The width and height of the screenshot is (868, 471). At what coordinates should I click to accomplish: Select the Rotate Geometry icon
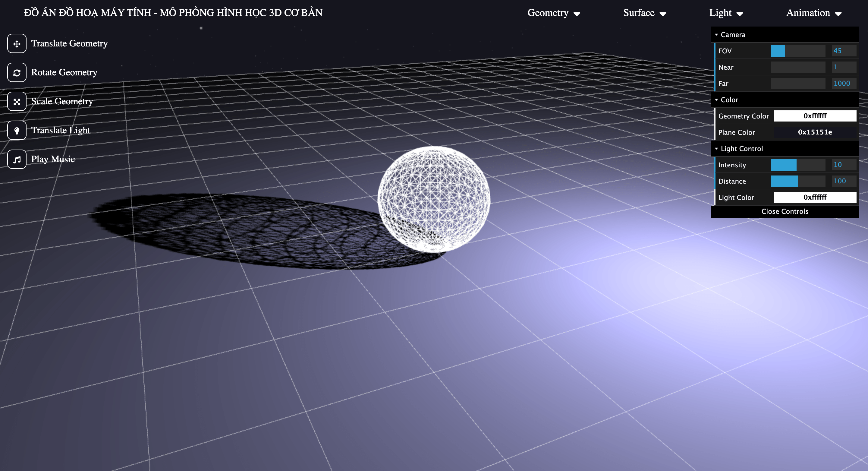coord(16,72)
